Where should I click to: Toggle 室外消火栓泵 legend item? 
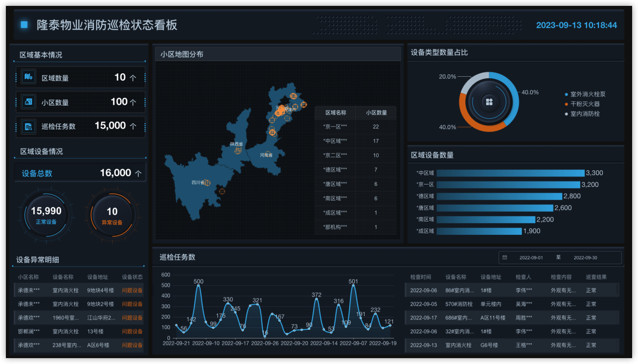[x=587, y=94]
